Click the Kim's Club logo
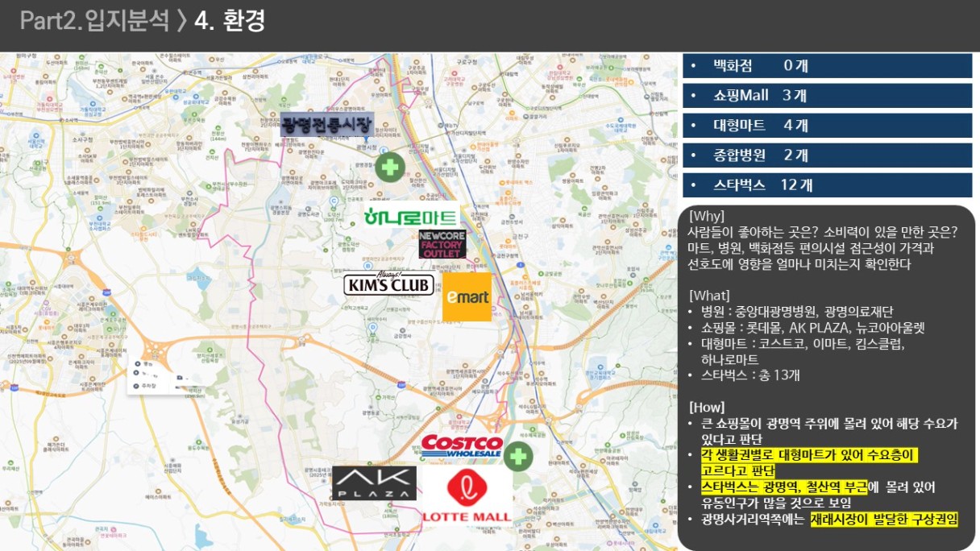The height and width of the screenshot is (551, 980). click(389, 284)
